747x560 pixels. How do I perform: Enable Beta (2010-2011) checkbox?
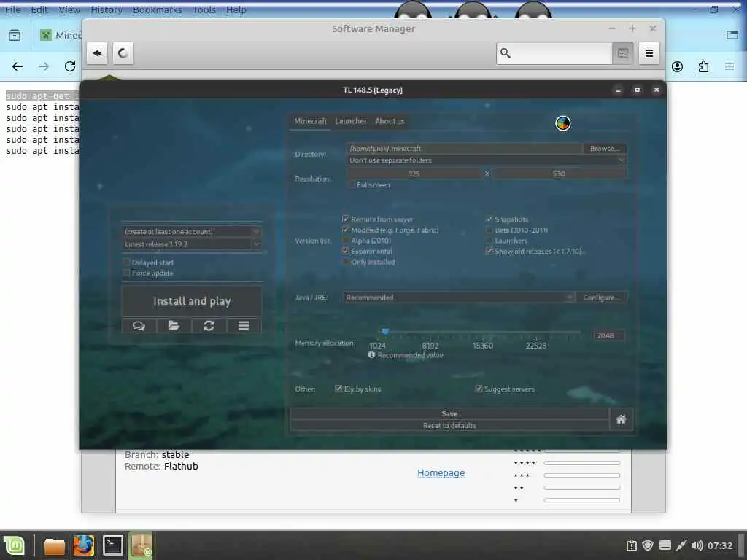coord(489,230)
